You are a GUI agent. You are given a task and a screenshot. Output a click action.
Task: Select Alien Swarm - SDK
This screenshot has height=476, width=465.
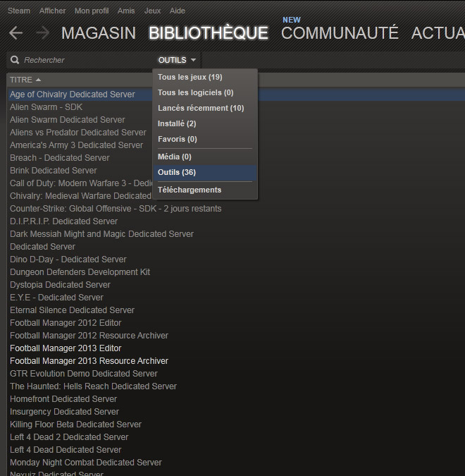click(46, 107)
